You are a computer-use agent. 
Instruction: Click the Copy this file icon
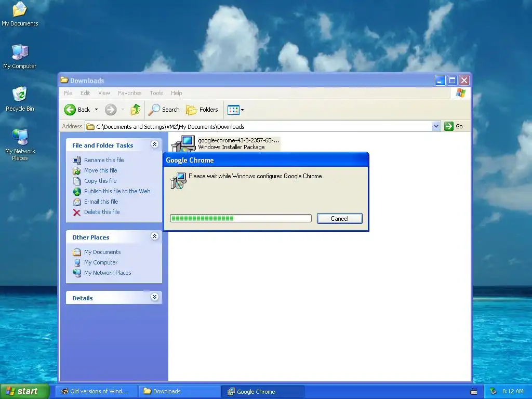[x=77, y=181]
